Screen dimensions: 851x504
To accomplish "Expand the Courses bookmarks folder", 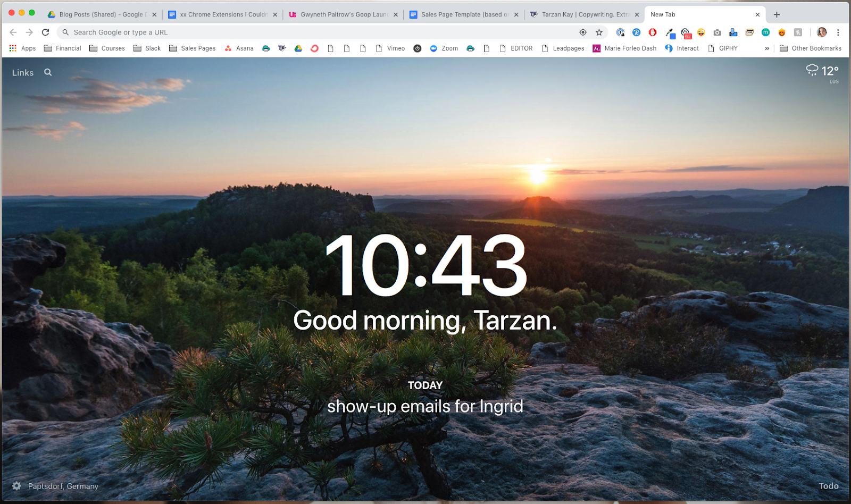I will (107, 48).
